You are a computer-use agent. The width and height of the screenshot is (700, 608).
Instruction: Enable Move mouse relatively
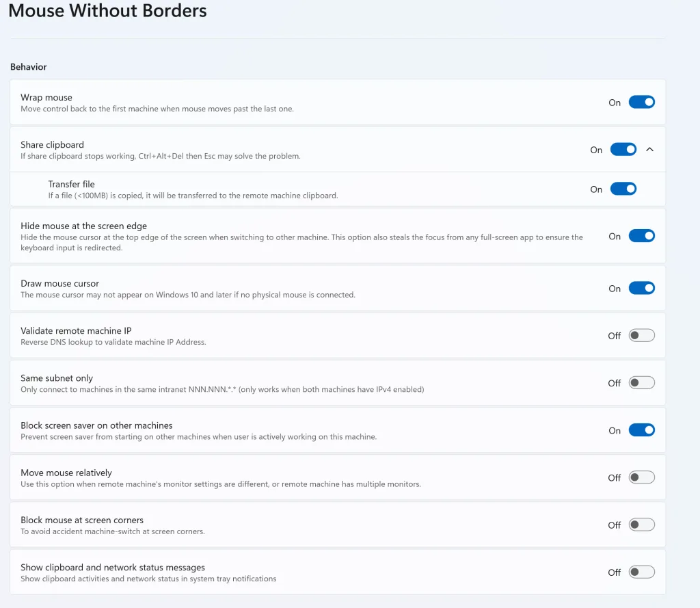coord(641,477)
